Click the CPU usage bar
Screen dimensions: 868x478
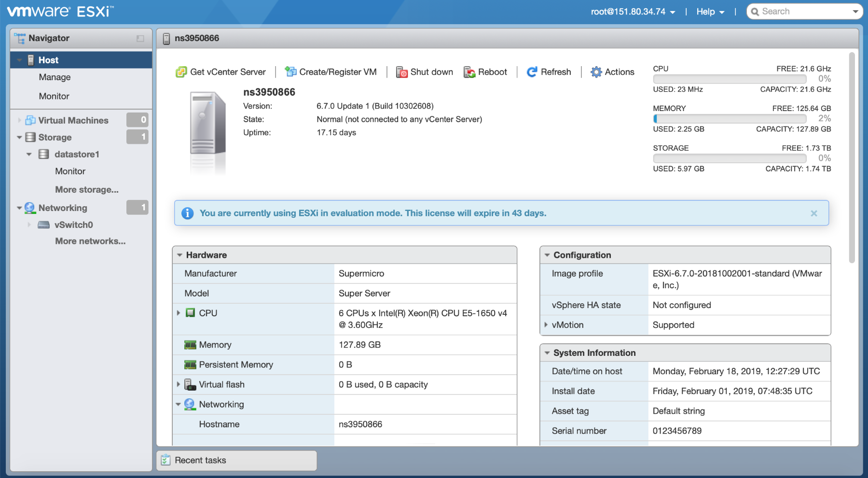[x=730, y=79]
